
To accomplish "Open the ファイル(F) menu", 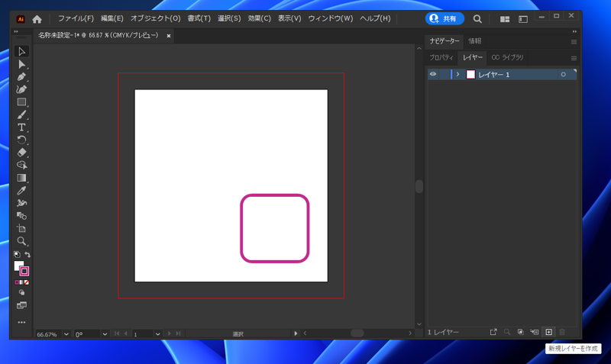I will (76, 18).
